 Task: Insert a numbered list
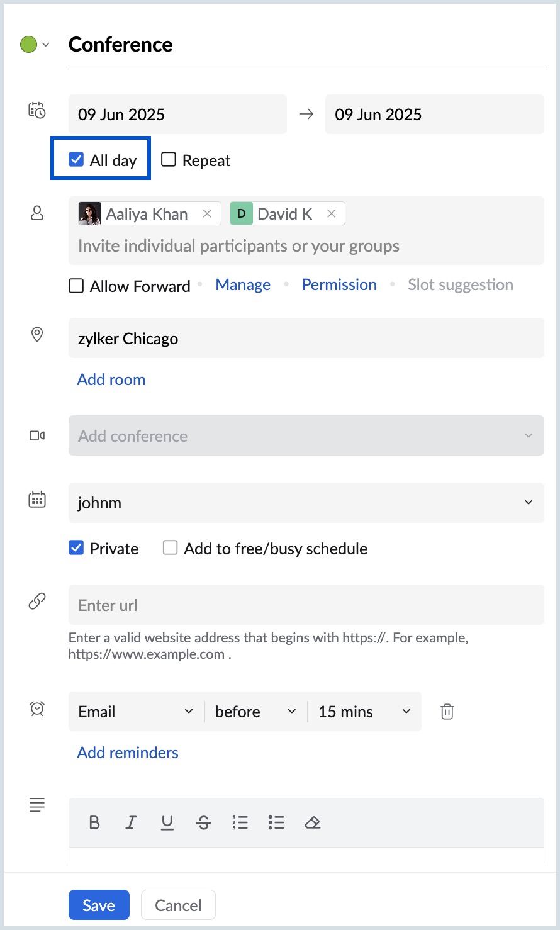[x=240, y=822]
